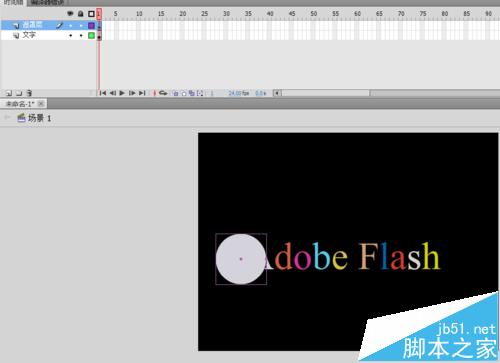Click the purple outline swatch of 遮罩层 layer
The width and height of the screenshot is (500, 363).
point(91,25)
